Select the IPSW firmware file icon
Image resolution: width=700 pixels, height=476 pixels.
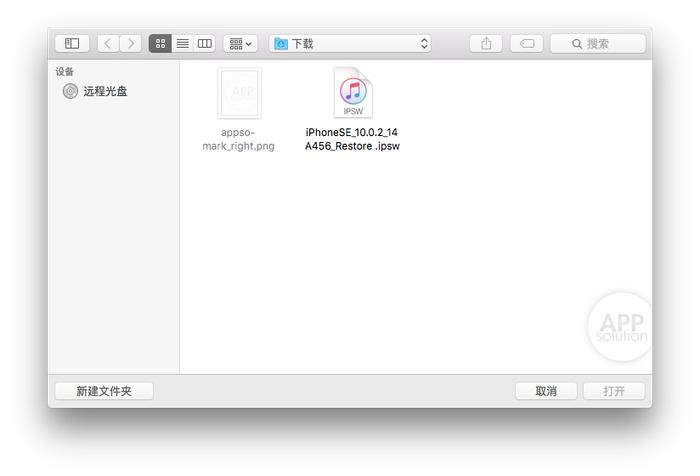pos(353,92)
